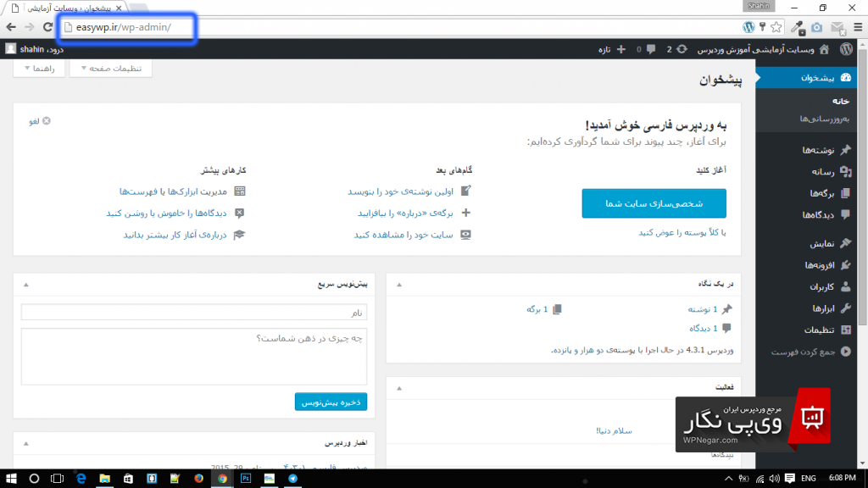This screenshot has height=488, width=868.
Task: Click the pages icon in sidebar
Action: pos(845,193)
